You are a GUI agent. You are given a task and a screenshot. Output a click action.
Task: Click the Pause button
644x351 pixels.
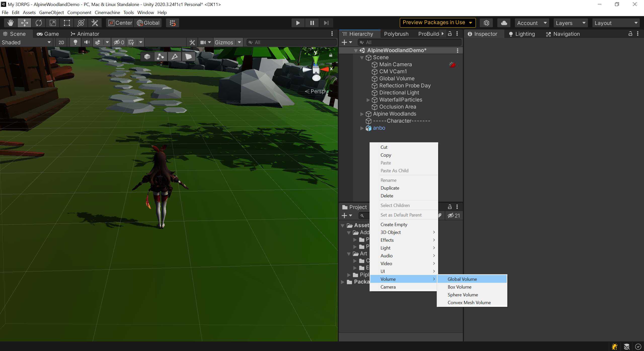(x=312, y=23)
